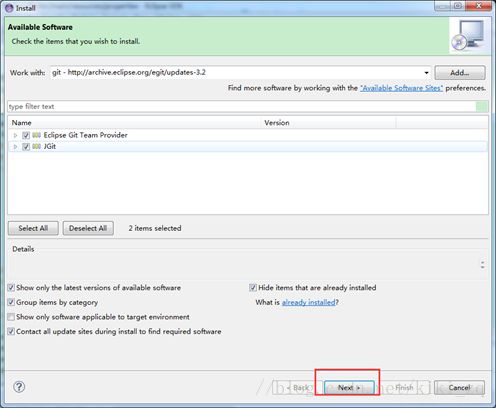This screenshot has height=408, width=496.
Task: Click the Eclipse icon in the title bar
Action: [x=9, y=8]
